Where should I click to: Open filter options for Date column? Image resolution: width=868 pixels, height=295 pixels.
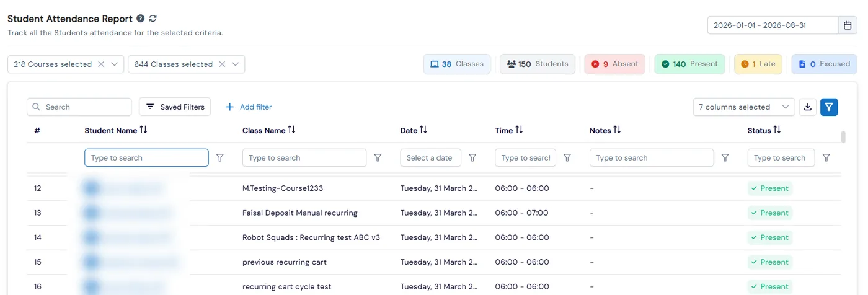point(472,158)
